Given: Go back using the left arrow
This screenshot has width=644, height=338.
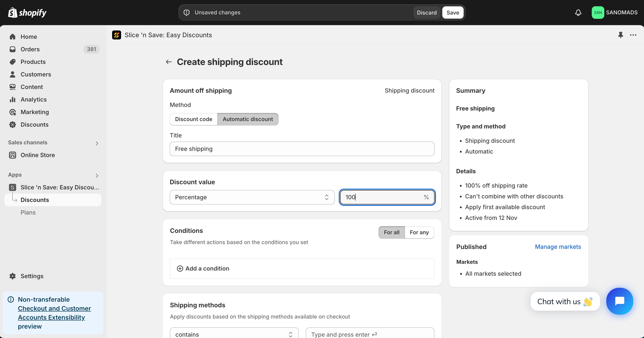Looking at the screenshot, I should (169, 62).
